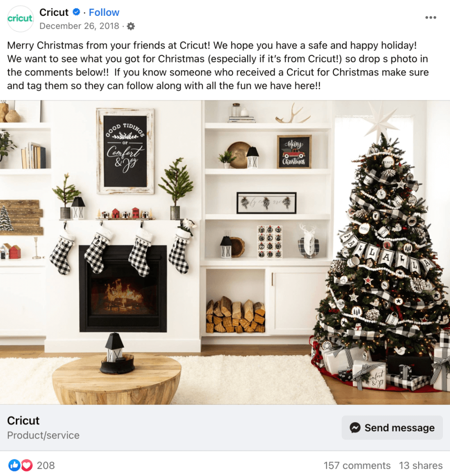Open the 208 reactions count list
This screenshot has height=476, width=450.
(46, 465)
